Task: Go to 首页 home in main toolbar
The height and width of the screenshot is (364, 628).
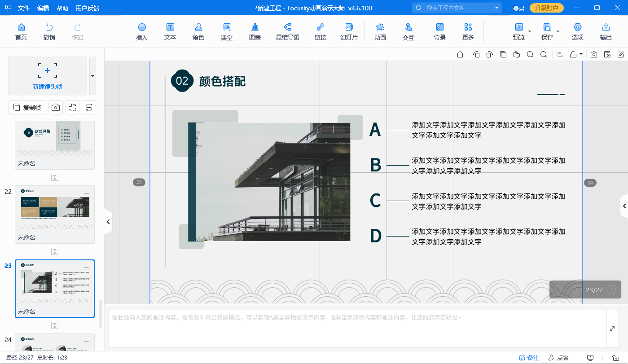Action: click(x=21, y=31)
